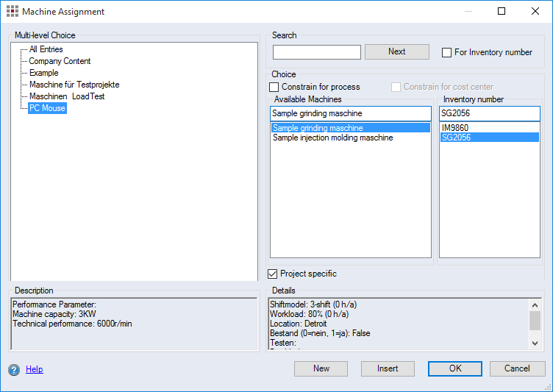Click the Insert button
The image size is (553, 392).
pyautogui.click(x=388, y=368)
